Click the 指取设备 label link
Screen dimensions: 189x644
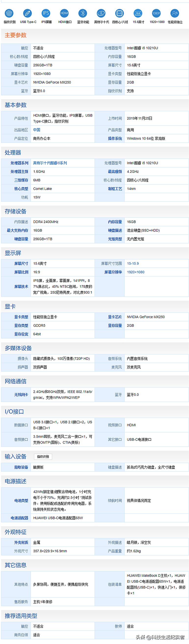coord(21,467)
